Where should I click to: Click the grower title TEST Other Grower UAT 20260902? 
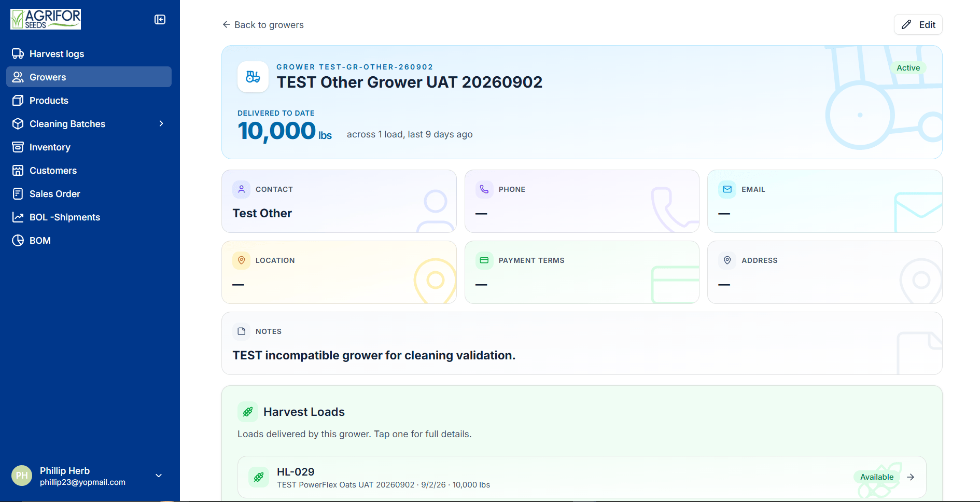coord(410,82)
